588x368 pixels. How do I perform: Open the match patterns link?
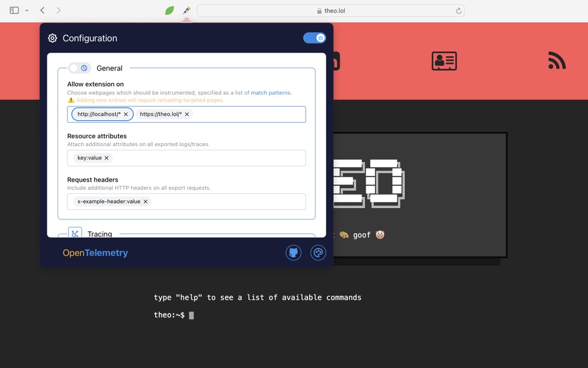[x=271, y=92]
